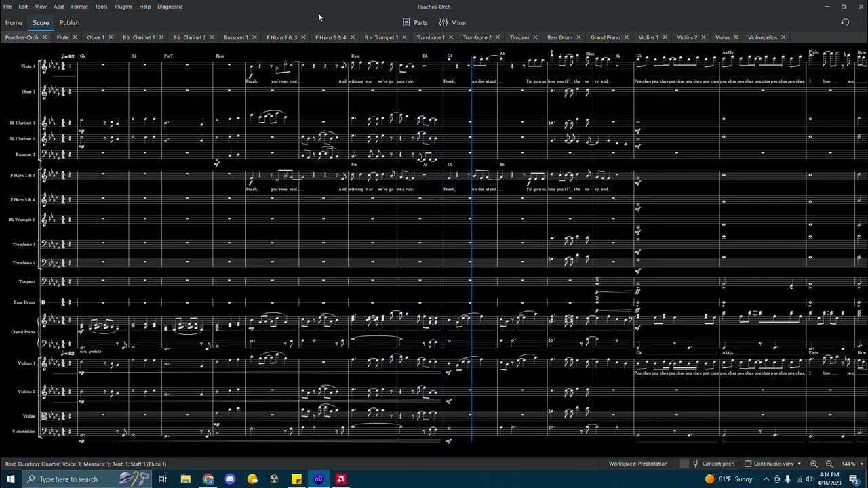Select the Violins 2 part tab

click(687, 37)
